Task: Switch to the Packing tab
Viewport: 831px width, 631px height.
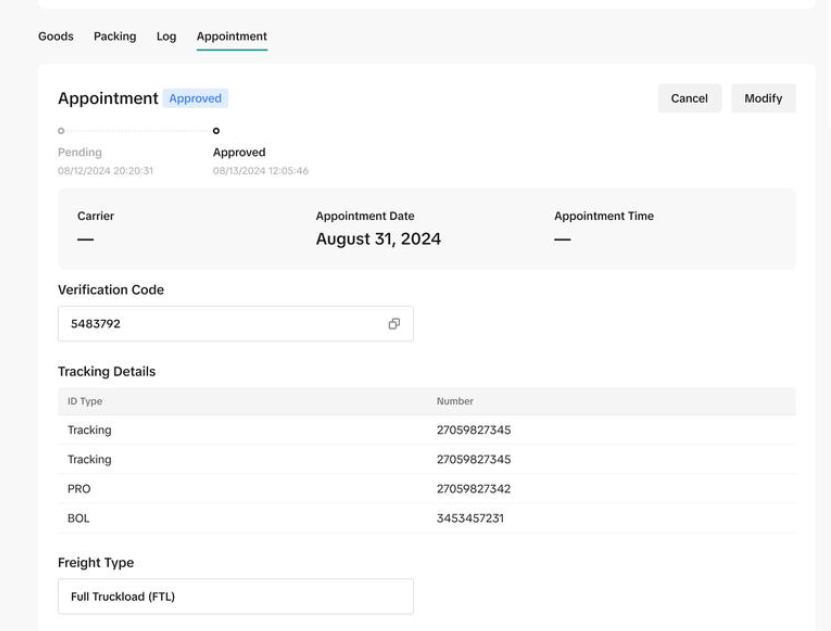Action: [x=115, y=36]
